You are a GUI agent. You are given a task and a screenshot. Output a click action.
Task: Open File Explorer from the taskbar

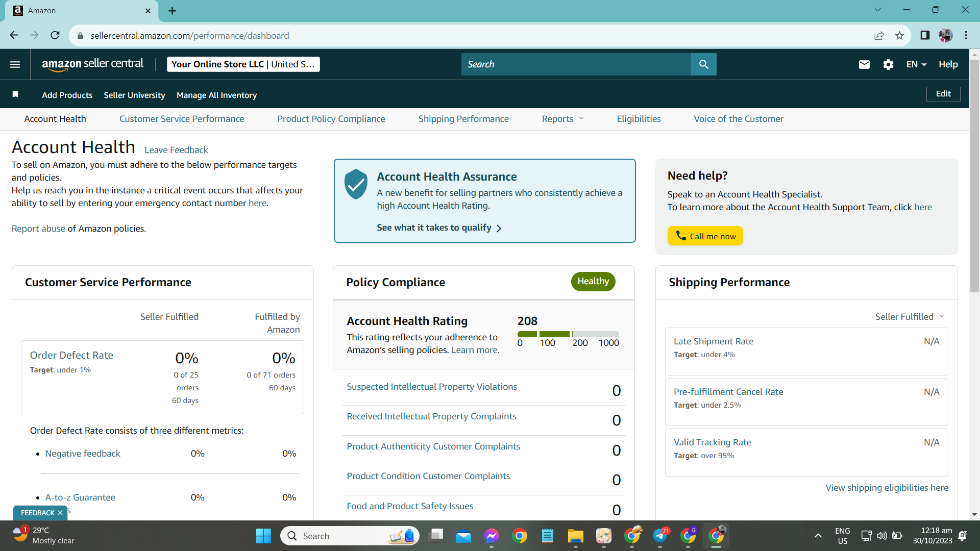[576, 536]
